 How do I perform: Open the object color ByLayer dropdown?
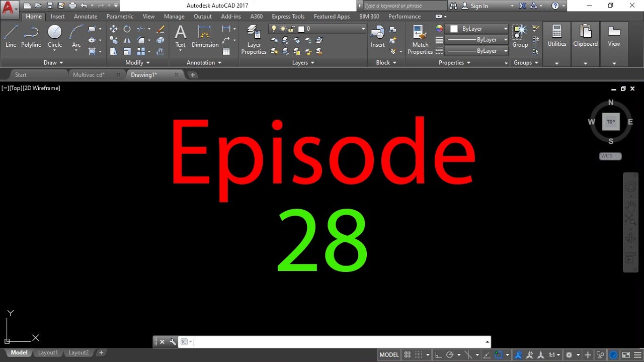coord(477,29)
